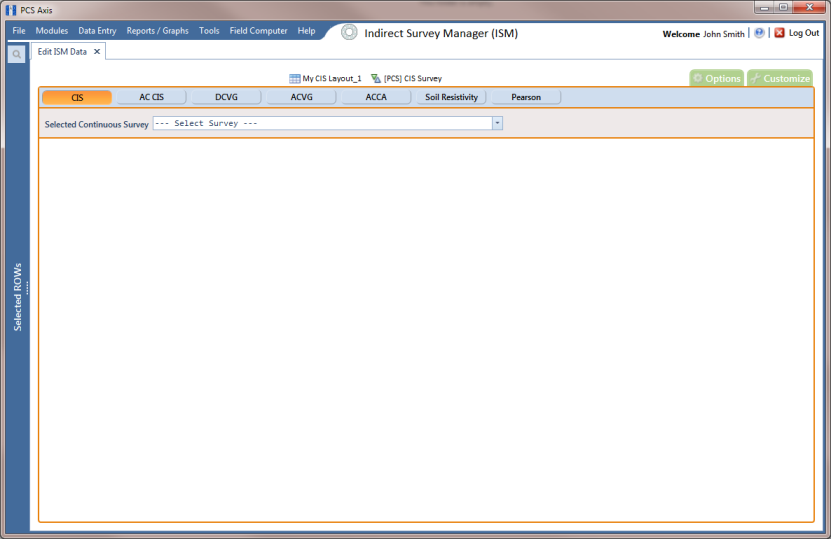Open the help globe icon
The height and width of the screenshot is (539, 831).
(x=759, y=33)
